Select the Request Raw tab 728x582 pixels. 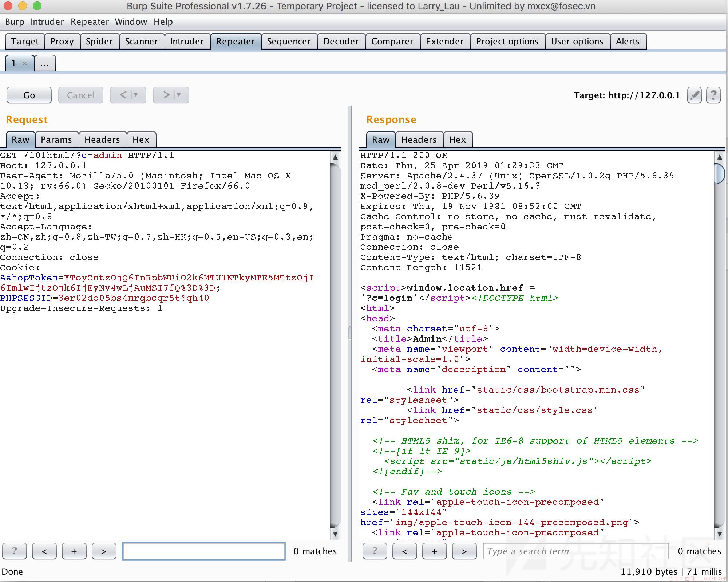[x=20, y=140]
